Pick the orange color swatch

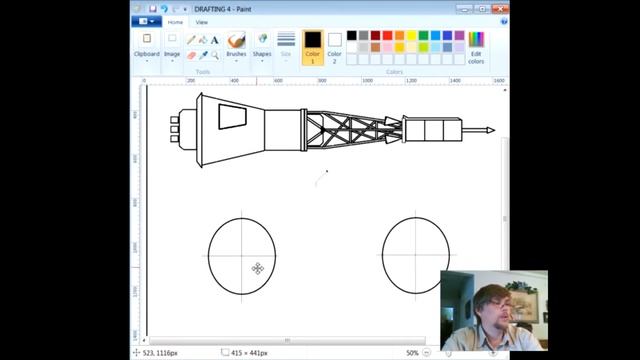(400, 36)
